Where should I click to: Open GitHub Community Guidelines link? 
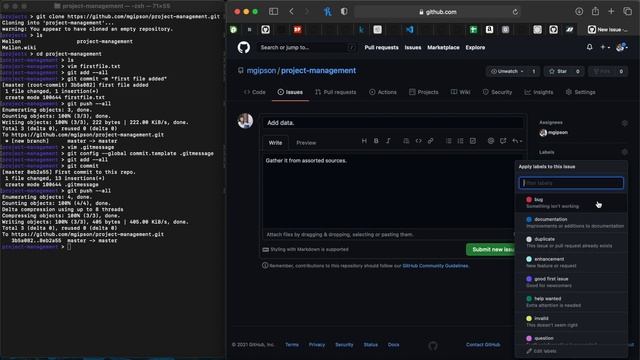[x=435, y=266]
